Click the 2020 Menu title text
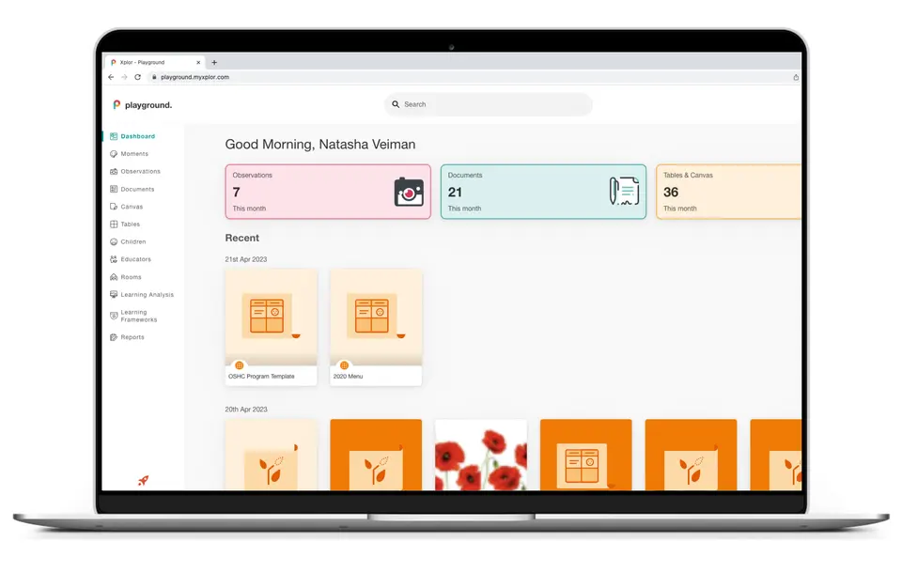Screen dimensions: 902x588 click(348, 377)
